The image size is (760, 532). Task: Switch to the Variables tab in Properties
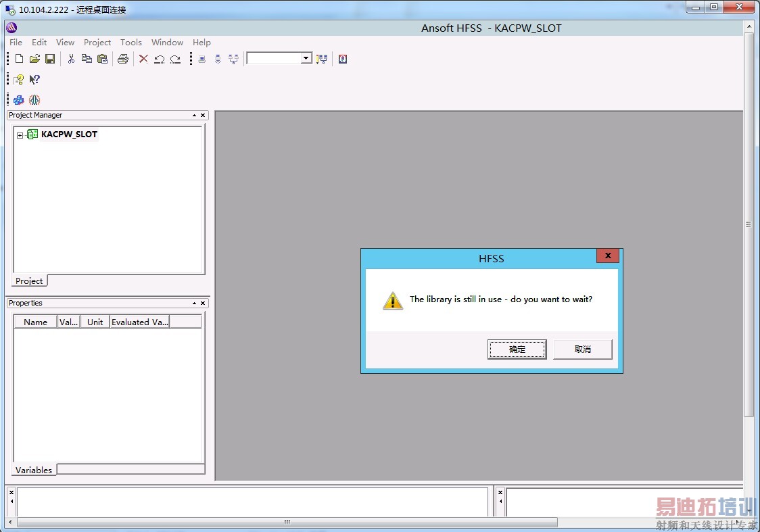click(33, 470)
